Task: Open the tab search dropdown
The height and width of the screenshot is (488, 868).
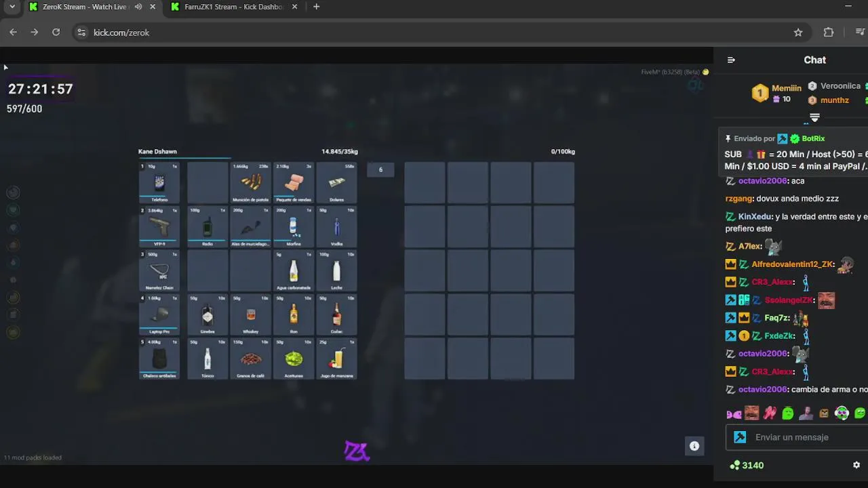Action: 12,7
